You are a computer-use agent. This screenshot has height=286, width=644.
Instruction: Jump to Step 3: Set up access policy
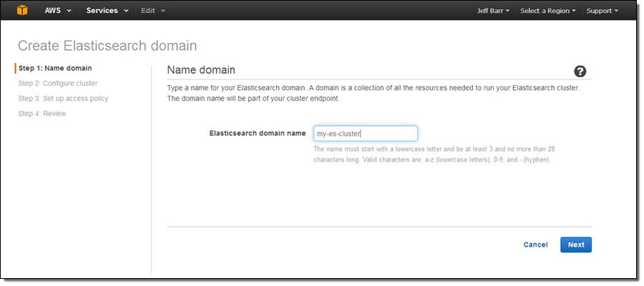pos(63,98)
